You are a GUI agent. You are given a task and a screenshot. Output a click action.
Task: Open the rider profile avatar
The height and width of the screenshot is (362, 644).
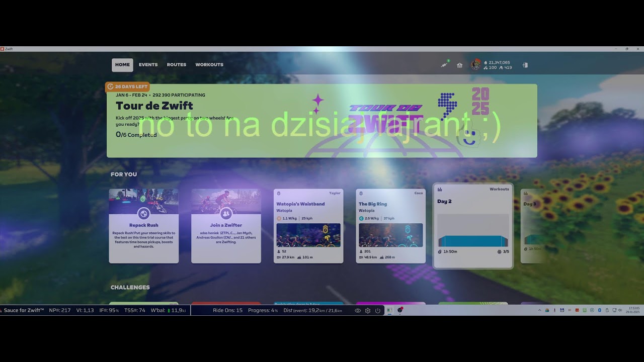[475, 64]
